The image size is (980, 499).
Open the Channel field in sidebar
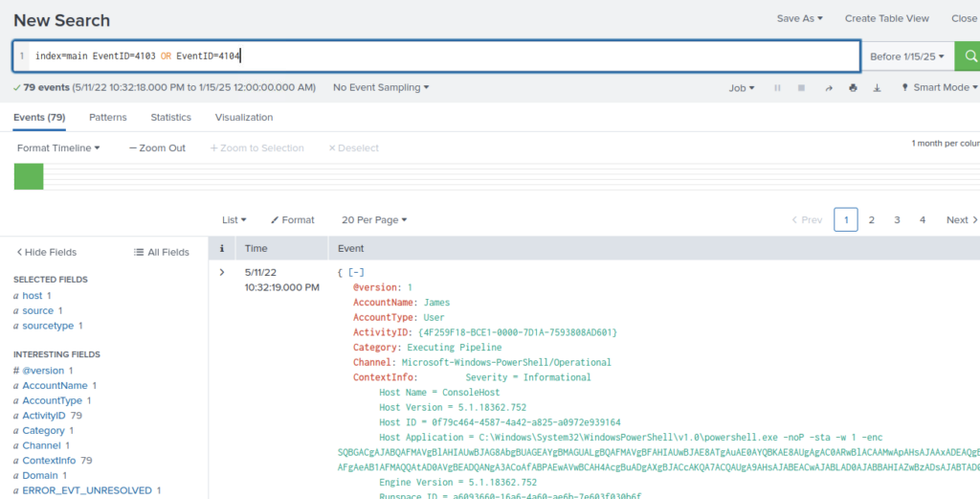(x=42, y=446)
